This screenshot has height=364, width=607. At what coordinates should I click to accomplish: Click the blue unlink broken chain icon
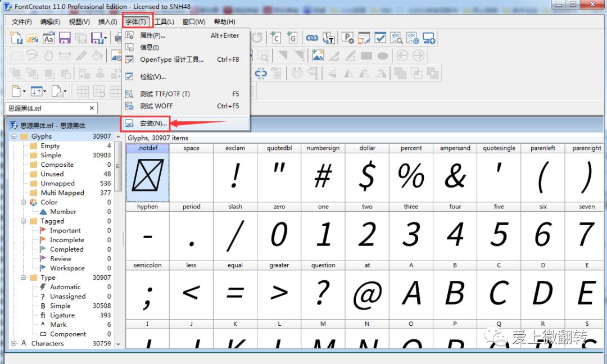(x=261, y=73)
